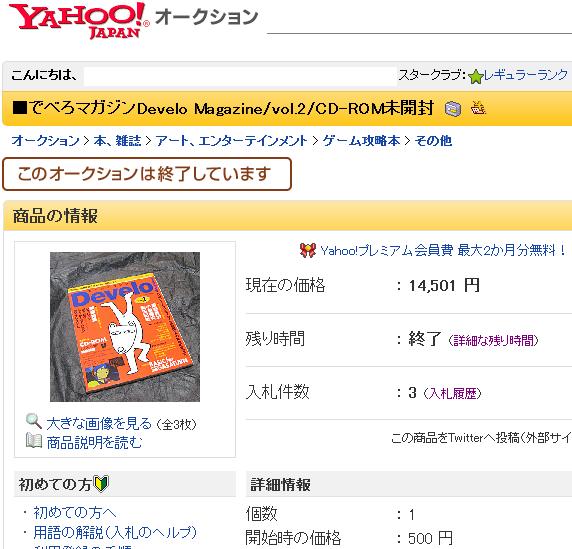
Task: Click the ribbon icon beside Yahoo! premium promo
Action: point(308,250)
